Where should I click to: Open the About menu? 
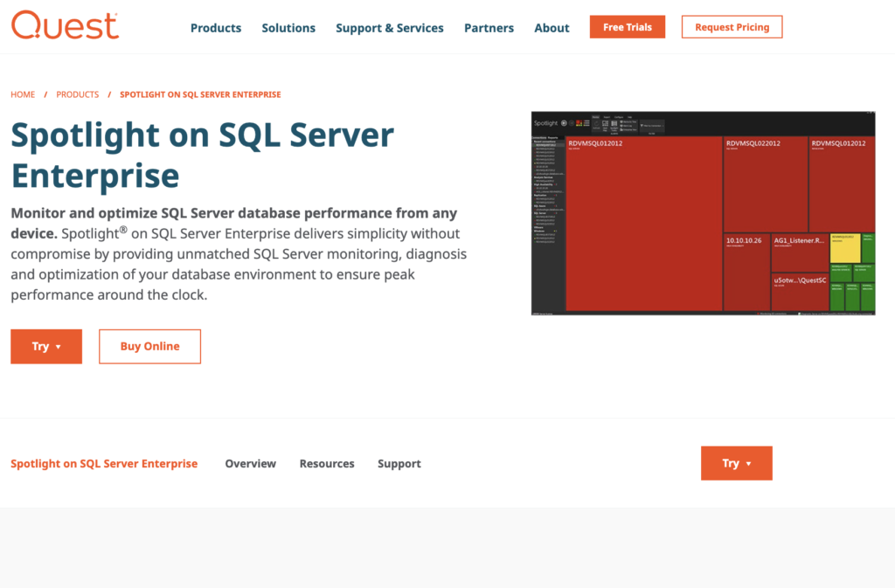(552, 28)
